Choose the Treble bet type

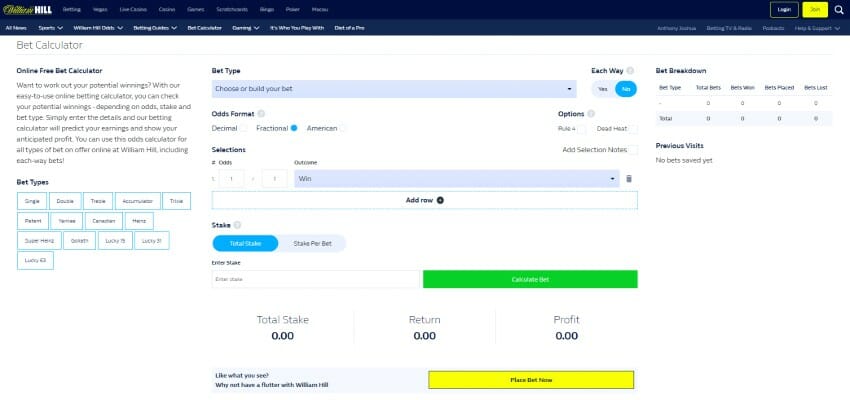98,201
